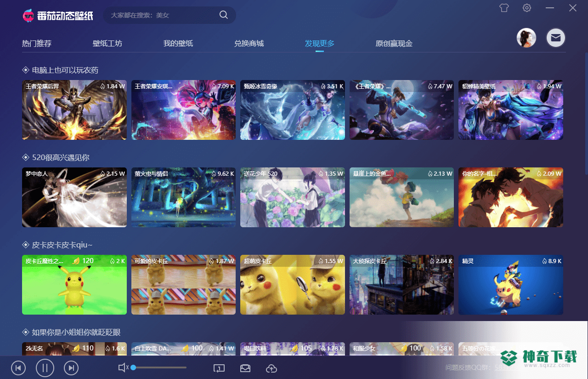Skip to the next wallpaper

71,368
